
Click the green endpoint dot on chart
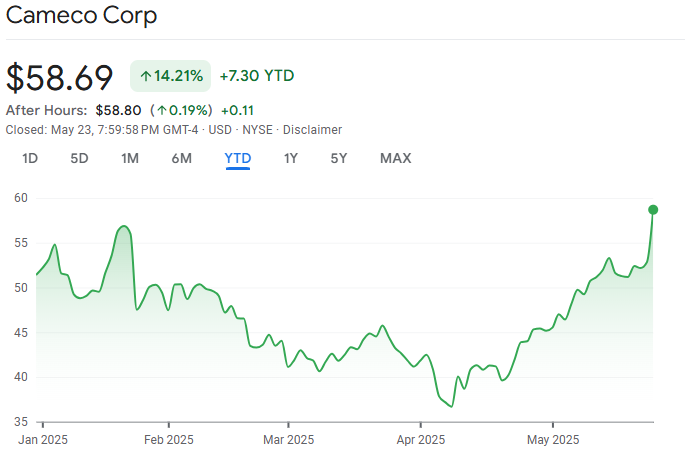(x=653, y=209)
